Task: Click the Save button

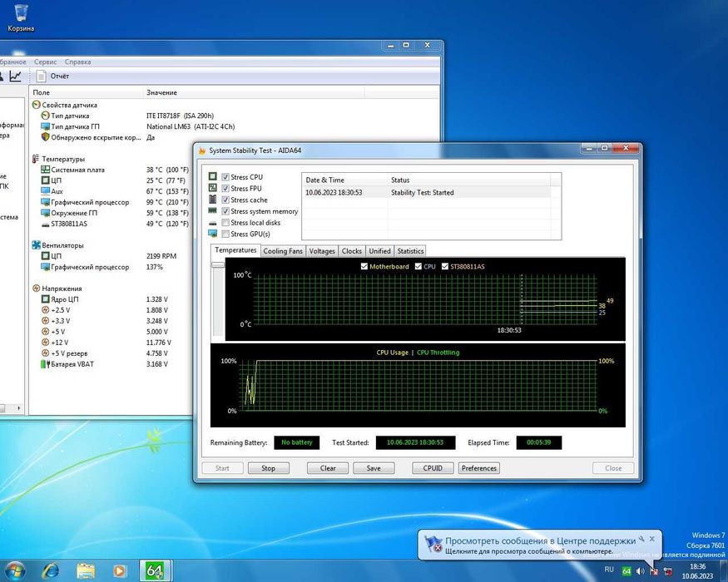Action: point(374,468)
